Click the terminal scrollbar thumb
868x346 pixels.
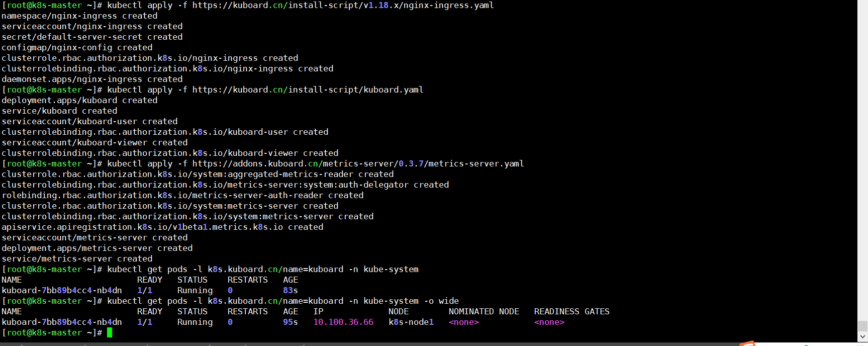pos(862,326)
